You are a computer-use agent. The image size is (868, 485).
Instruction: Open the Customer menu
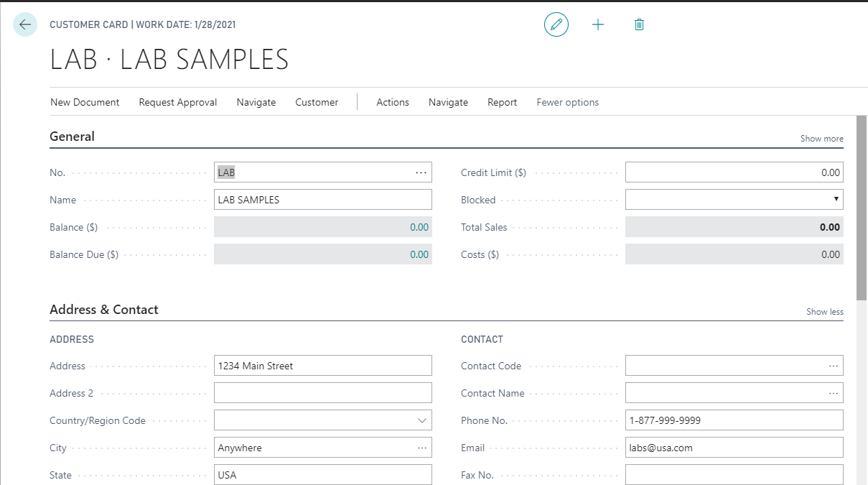[x=316, y=102]
